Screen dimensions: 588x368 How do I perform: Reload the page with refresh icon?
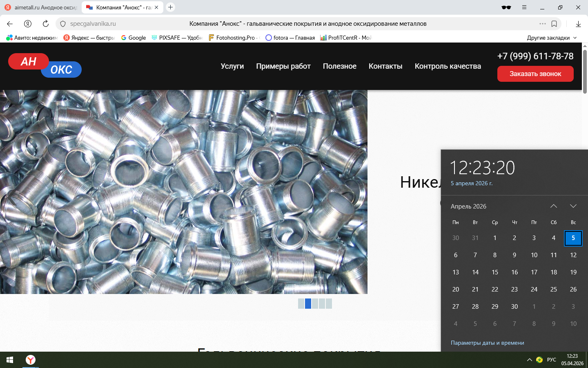[46, 24]
